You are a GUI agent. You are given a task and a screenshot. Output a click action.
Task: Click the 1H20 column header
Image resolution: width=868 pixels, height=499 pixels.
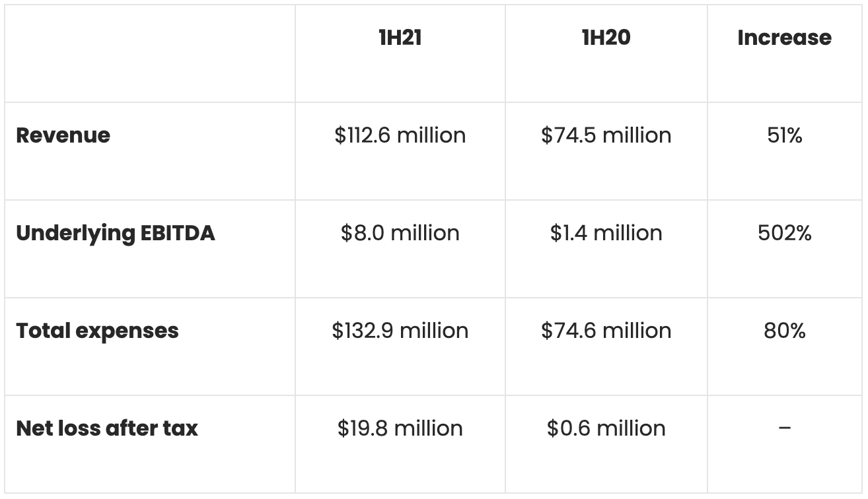606,38
